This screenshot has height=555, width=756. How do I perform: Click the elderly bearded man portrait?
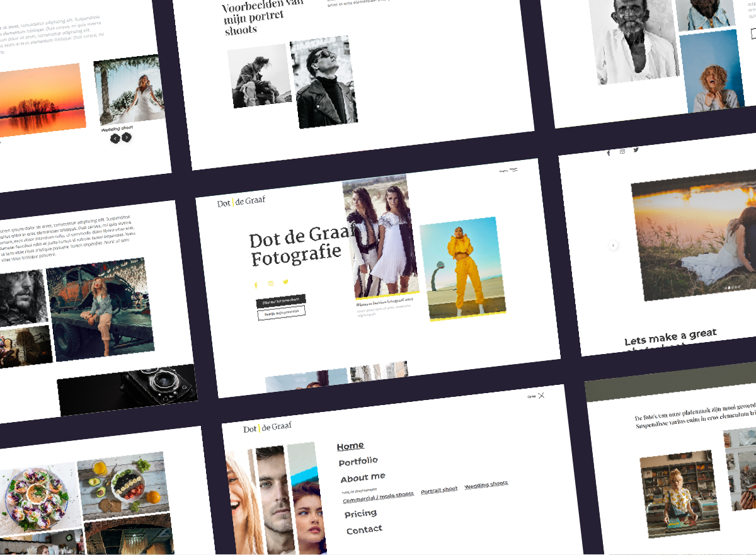[x=636, y=40]
